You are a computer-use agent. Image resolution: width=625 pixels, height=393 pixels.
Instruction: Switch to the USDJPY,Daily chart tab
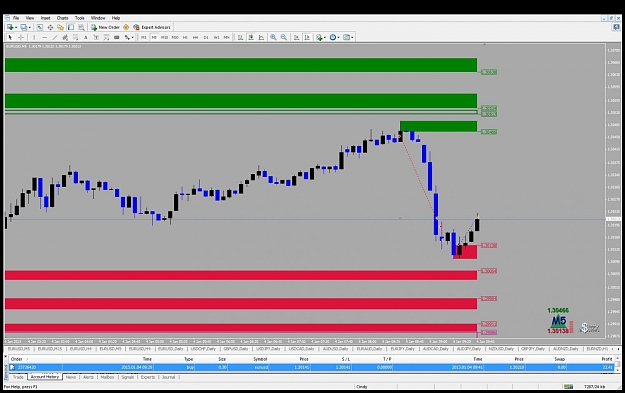tap(268, 349)
